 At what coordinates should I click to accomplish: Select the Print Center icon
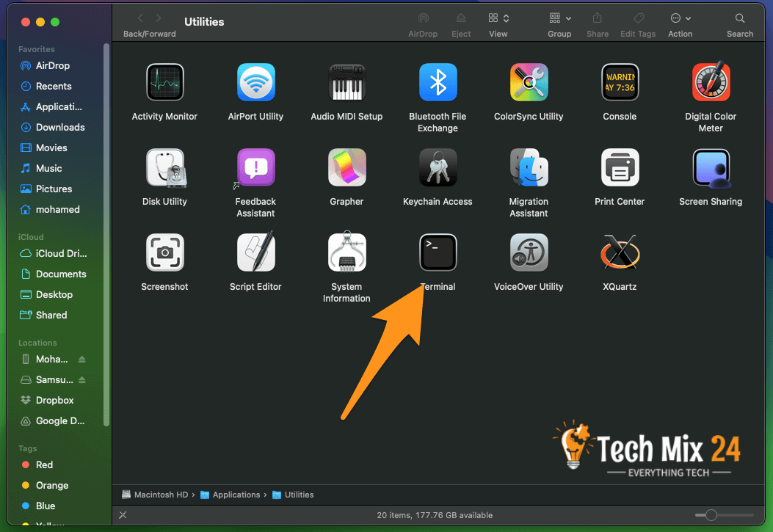[x=620, y=167]
